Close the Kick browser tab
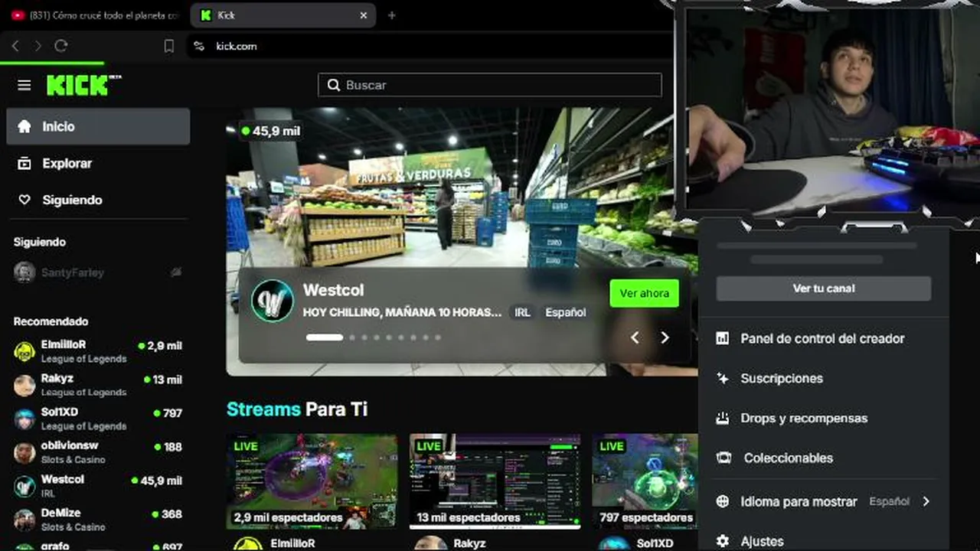 point(364,15)
